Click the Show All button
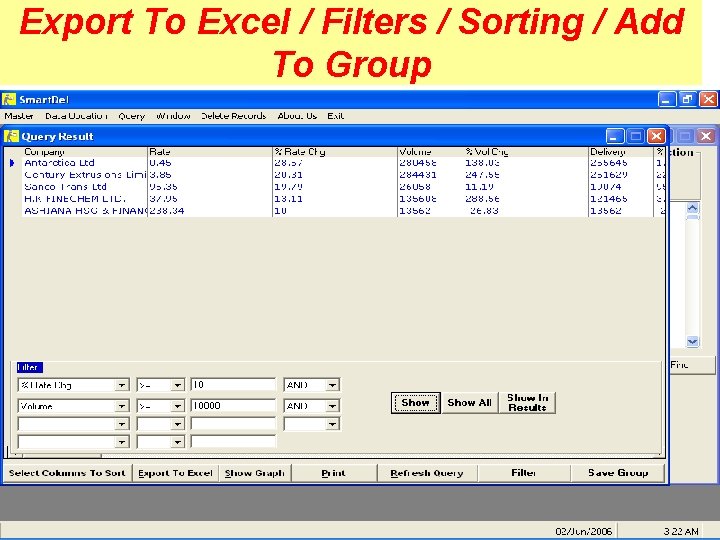The image size is (720, 540). point(469,403)
